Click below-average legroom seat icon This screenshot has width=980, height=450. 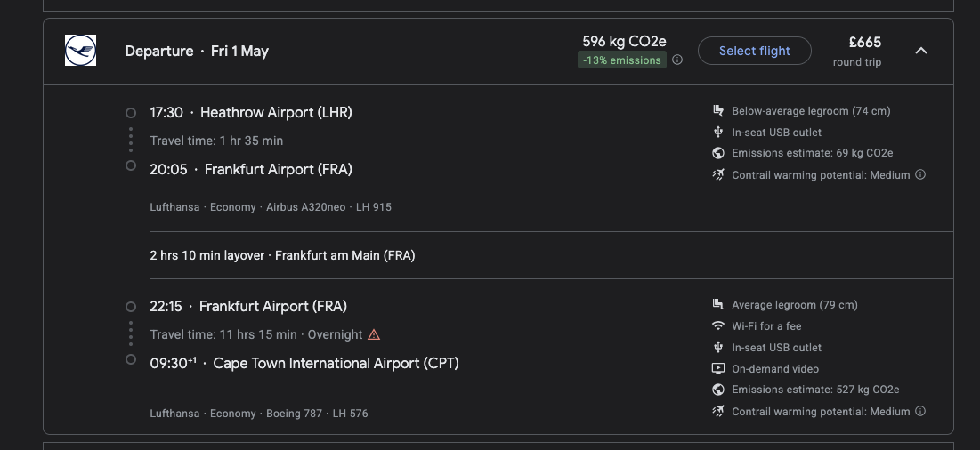tap(718, 111)
